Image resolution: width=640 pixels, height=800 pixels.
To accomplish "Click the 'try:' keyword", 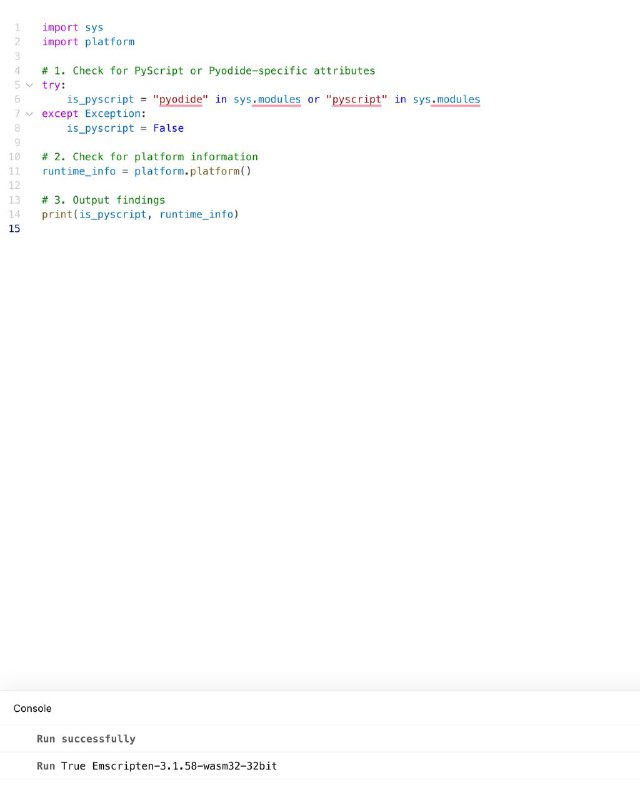I will pos(54,85).
